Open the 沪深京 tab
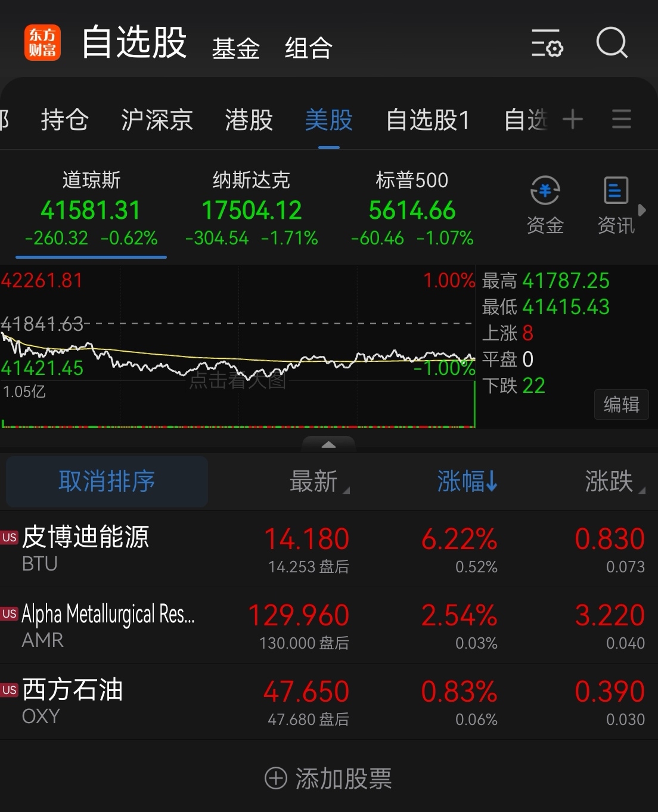Image resolution: width=658 pixels, height=812 pixels. pyautogui.click(x=157, y=120)
